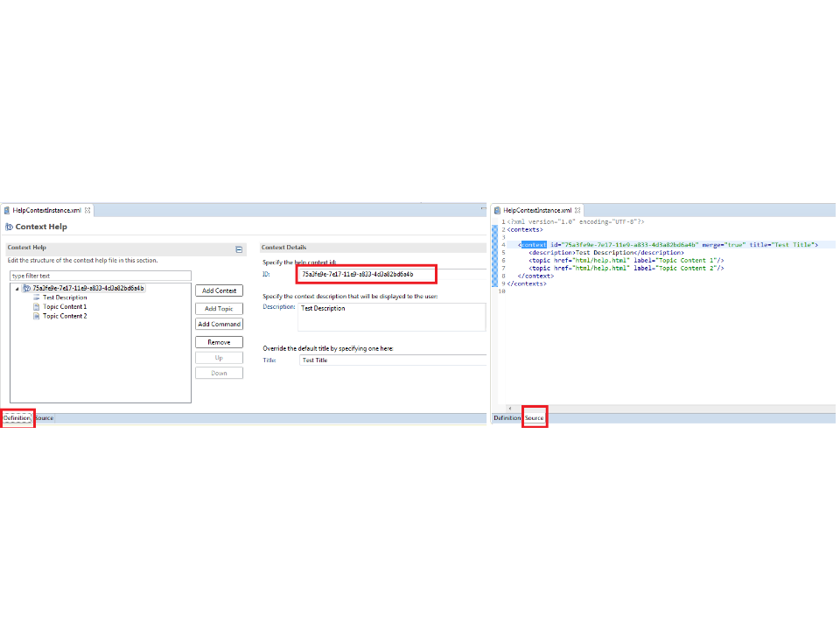Click the Add Topic button
This screenshot has width=840, height=630.
click(219, 309)
